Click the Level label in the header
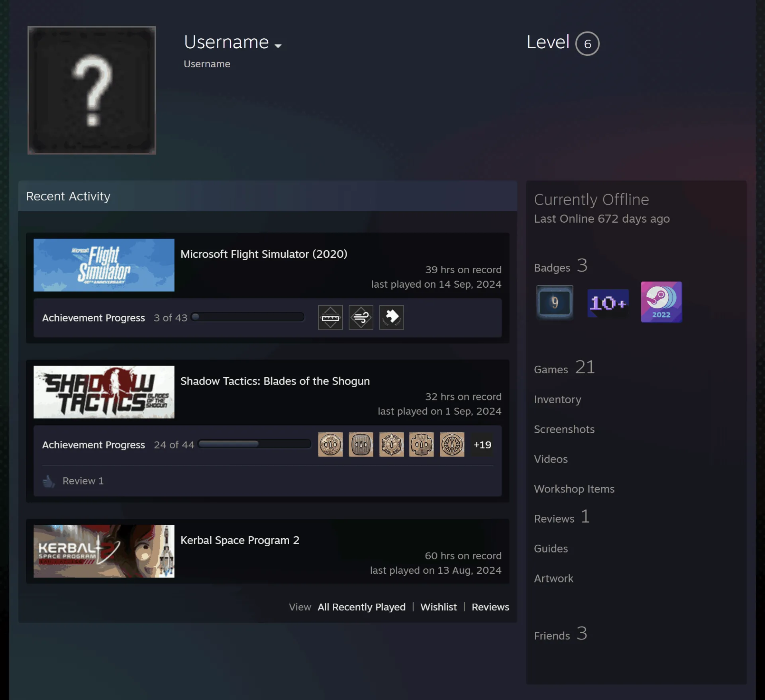The height and width of the screenshot is (700, 765). pyautogui.click(x=548, y=42)
